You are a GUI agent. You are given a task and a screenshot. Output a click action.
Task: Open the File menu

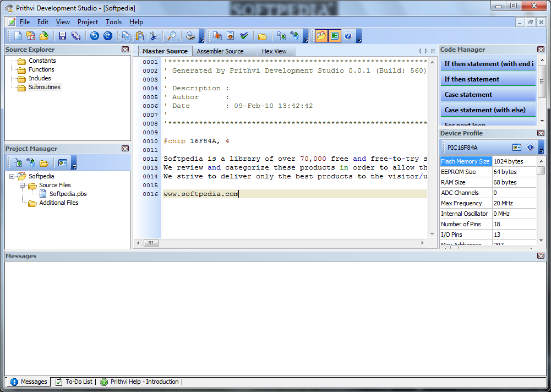pos(25,22)
